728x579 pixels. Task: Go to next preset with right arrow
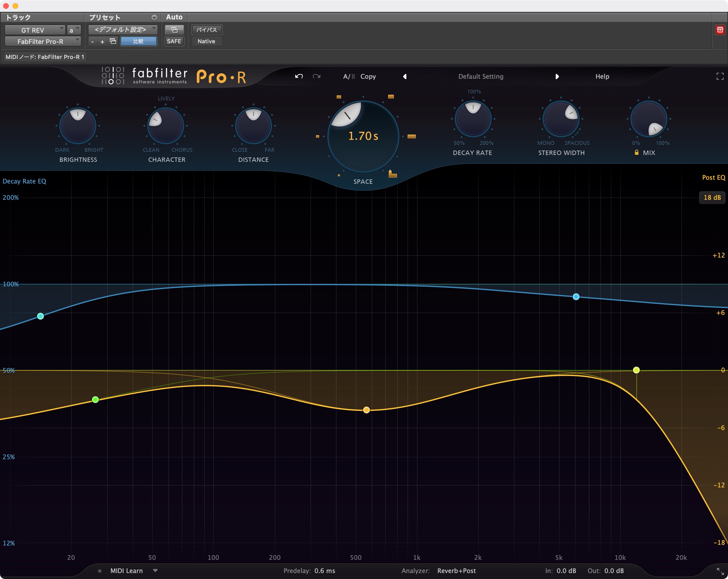click(557, 77)
